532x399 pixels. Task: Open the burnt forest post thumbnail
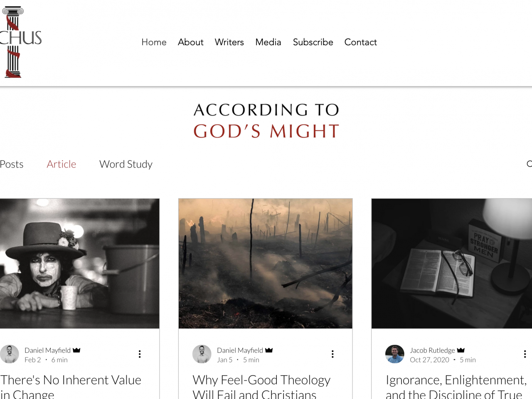coord(265,264)
